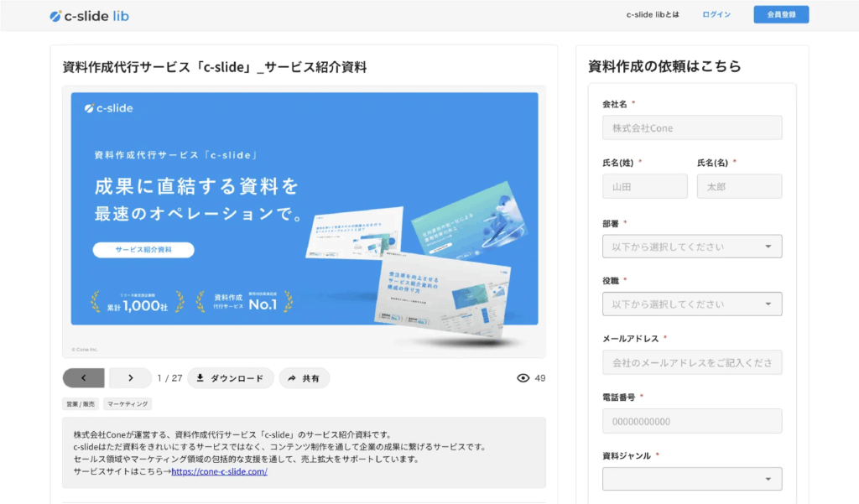The image size is (859, 504).
Task: Focus the 会社名 input field
Action: pyautogui.click(x=692, y=128)
